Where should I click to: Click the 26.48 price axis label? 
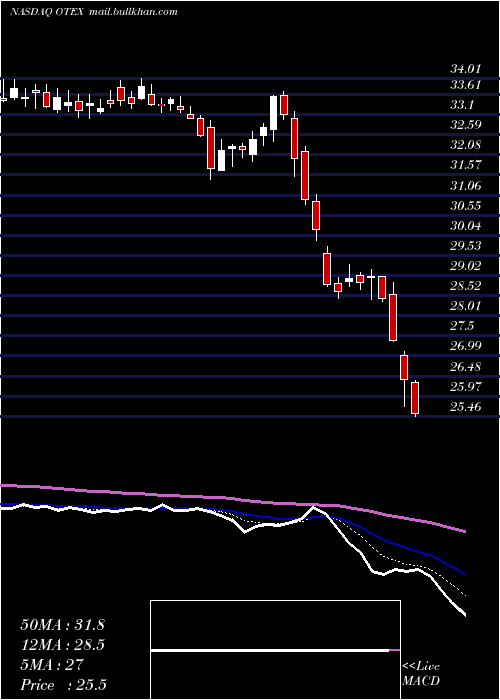pyautogui.click(x=465, y=367)
